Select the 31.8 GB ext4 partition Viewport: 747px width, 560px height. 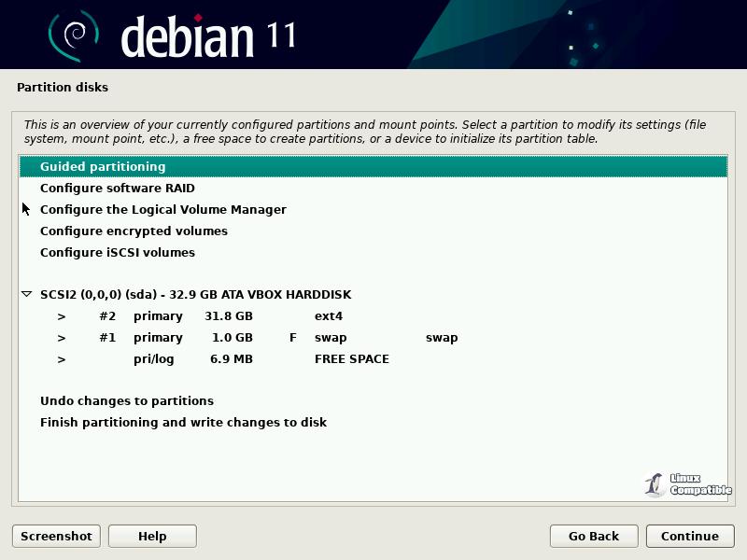coord(229,316)
